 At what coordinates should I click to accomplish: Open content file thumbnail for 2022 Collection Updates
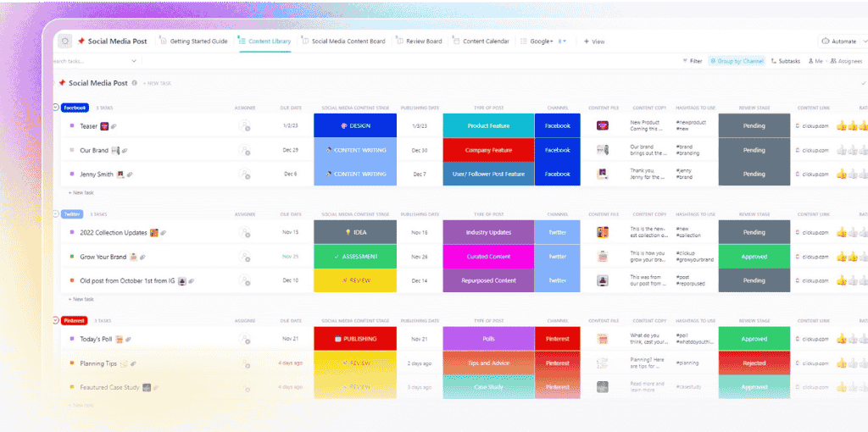click(x=603, y=232)
